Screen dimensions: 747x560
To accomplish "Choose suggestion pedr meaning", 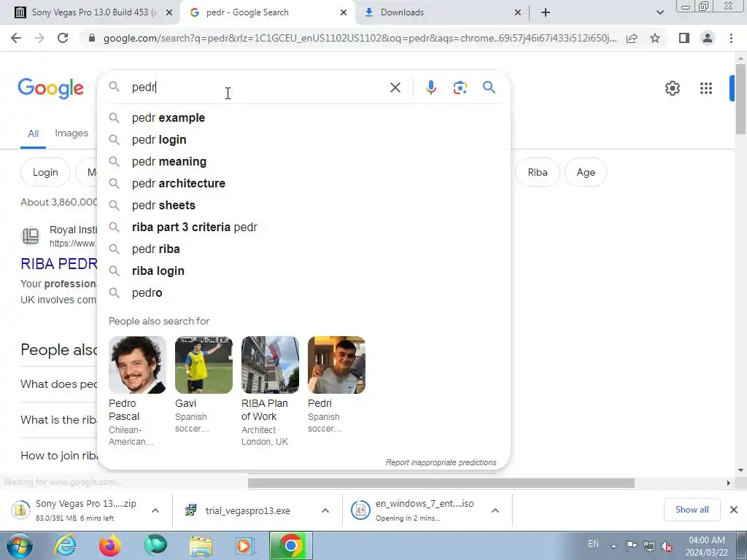I will [304, 161].
